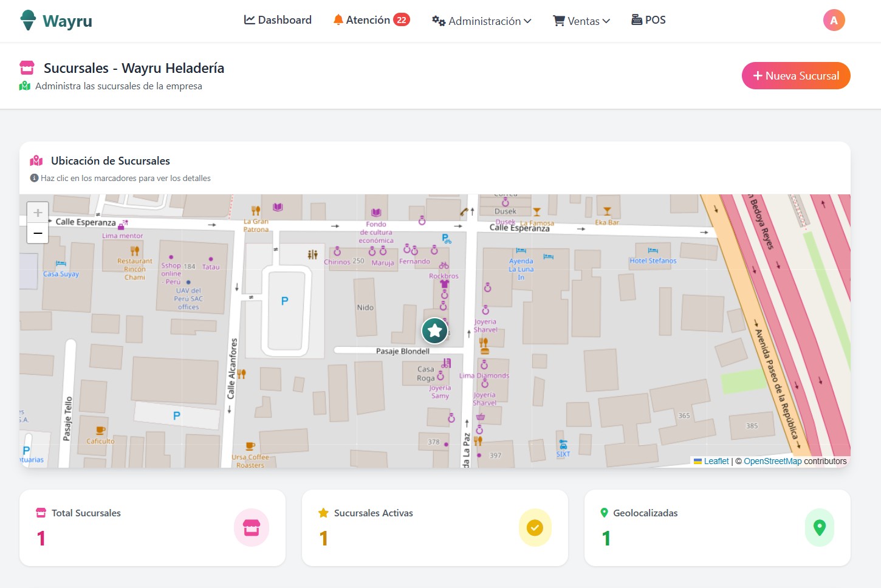Click the Caficulto café label on map

(100, 441)
